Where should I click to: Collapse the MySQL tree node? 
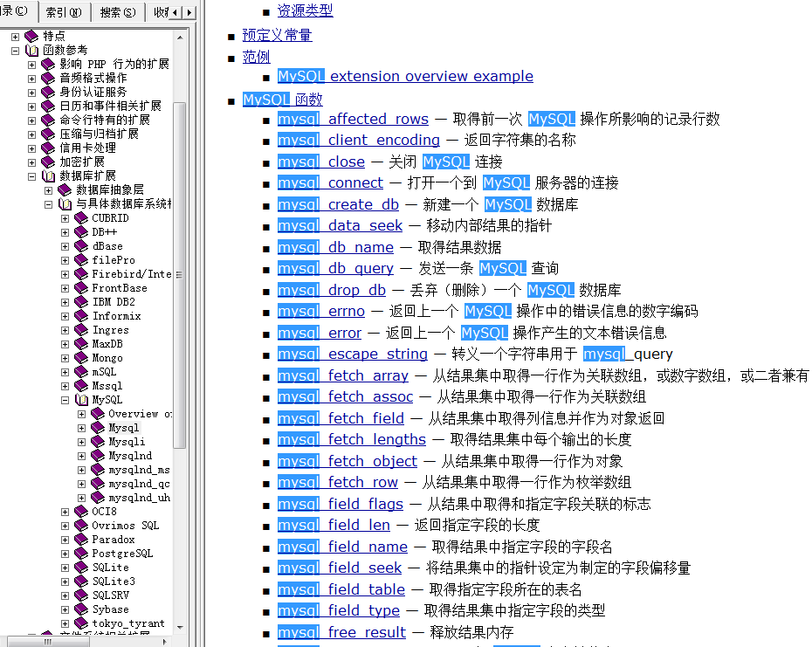pos(65,401)
